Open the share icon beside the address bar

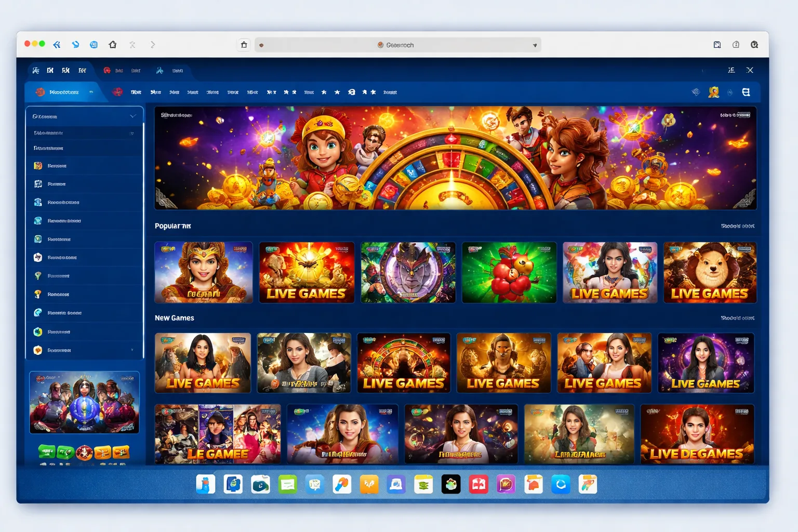click(x=244, y=45)
